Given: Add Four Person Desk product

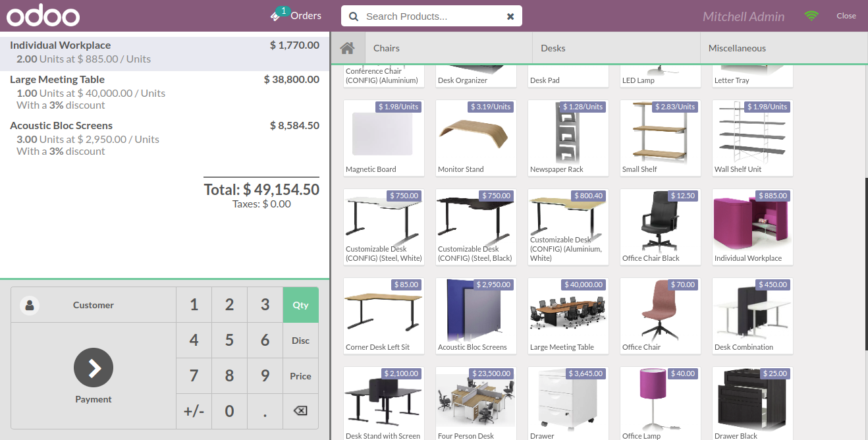Looking at the screenshot, I should click(476, 403).
